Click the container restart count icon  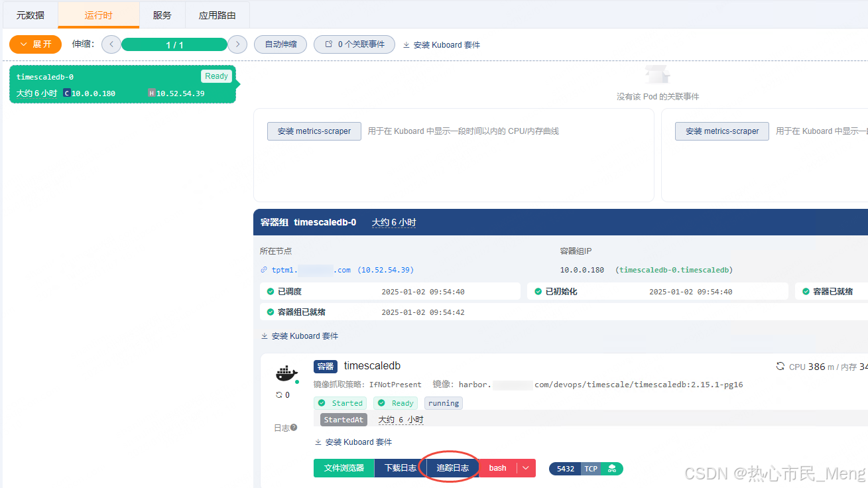click(x=279, y=395)
